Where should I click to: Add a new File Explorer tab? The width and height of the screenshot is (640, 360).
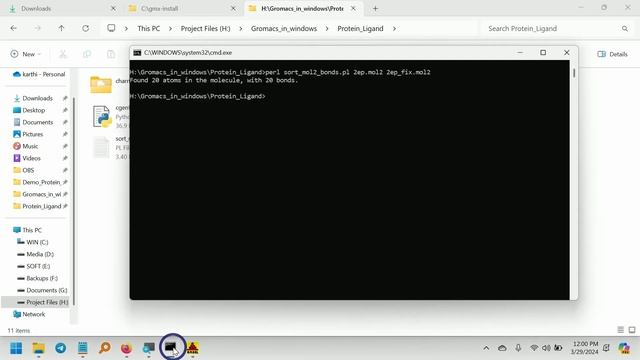(x=375, y=9)
